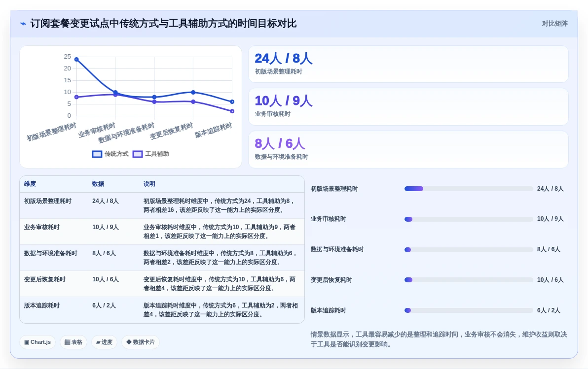Image resolution: width=588 pixels, height=369 pixels.
Task: Click the 变更后恢复耗时 progress bar
Action: 468,280
